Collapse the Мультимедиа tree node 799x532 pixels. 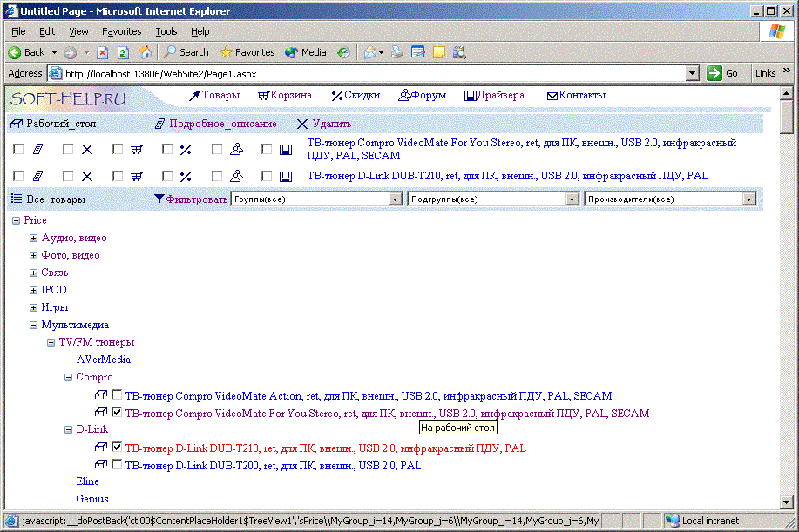click(x=33, y=325)
